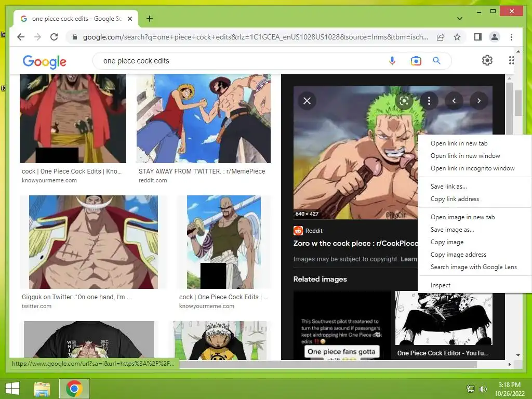Open the 'One piece fans gotta' related image
Viewport: 532px width, 399px height.
342,325
